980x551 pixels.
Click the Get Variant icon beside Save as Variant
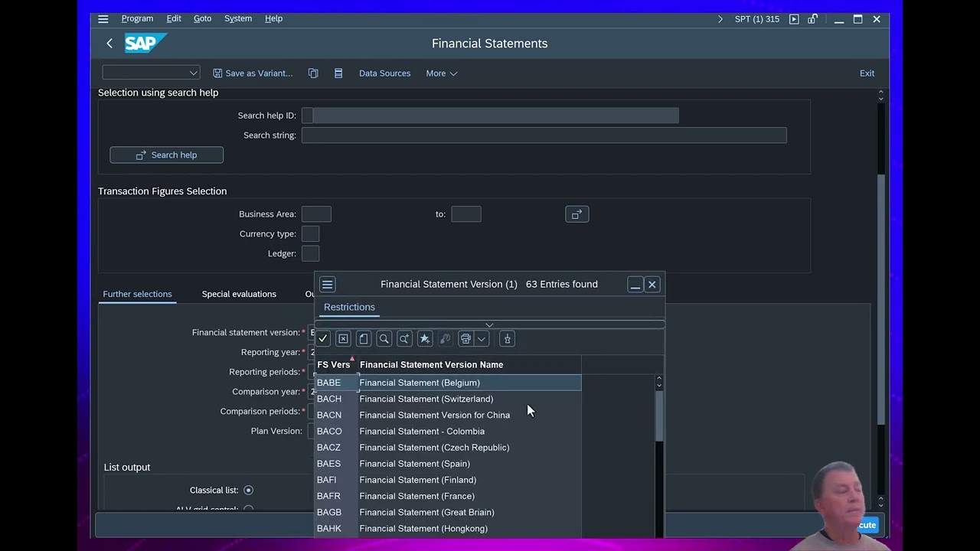click(x=313, y=73)
